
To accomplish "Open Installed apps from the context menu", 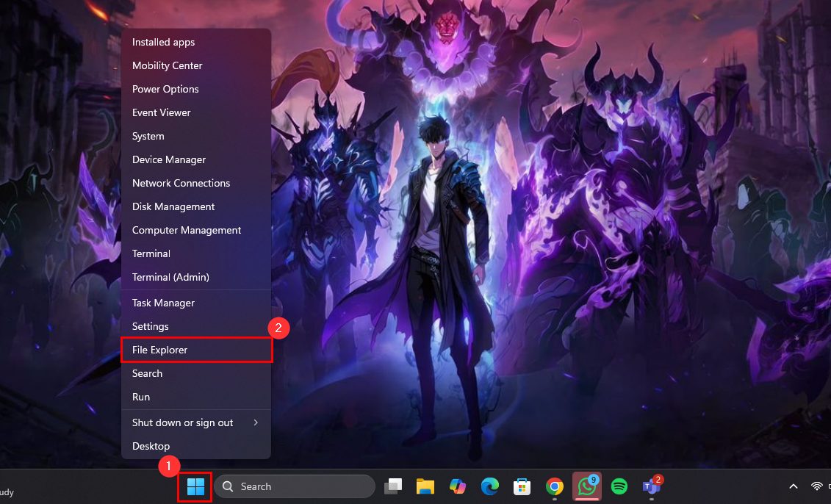I will pyautogui.click(x=196, y=42).
